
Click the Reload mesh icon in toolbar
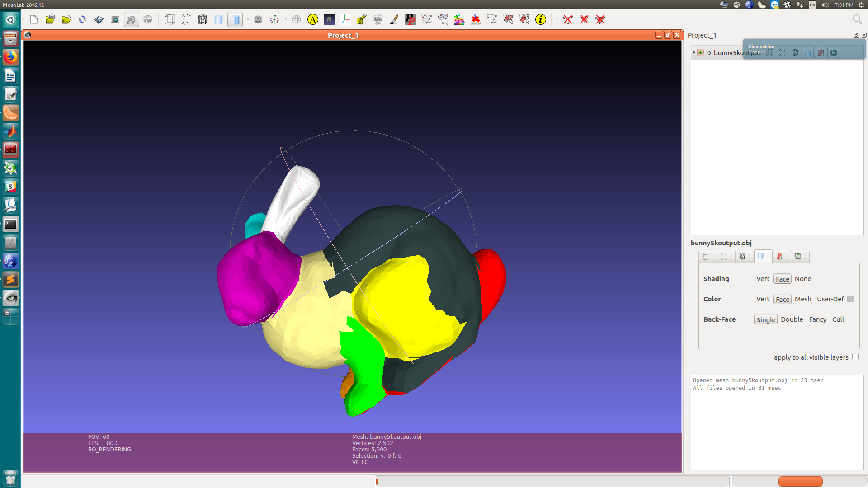pyautogui.click(x=83, y=19)
